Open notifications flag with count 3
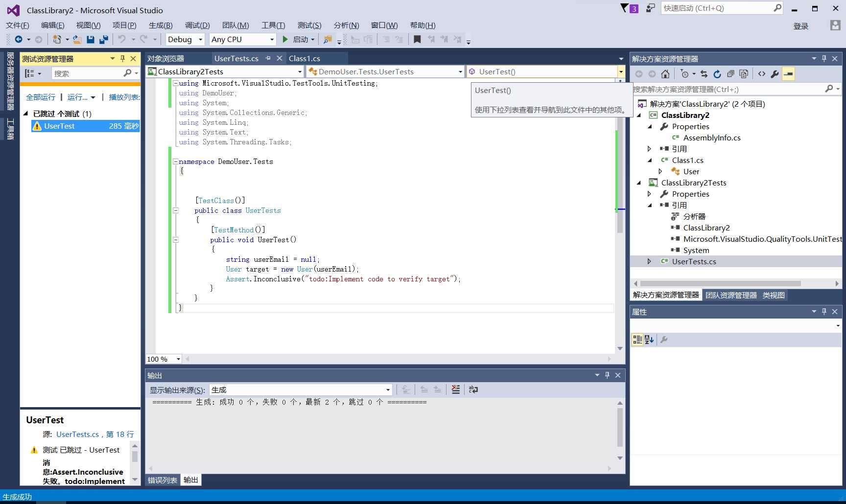This screenshot has width=846, height=504. pyautogui.click(x=629, y=8)
